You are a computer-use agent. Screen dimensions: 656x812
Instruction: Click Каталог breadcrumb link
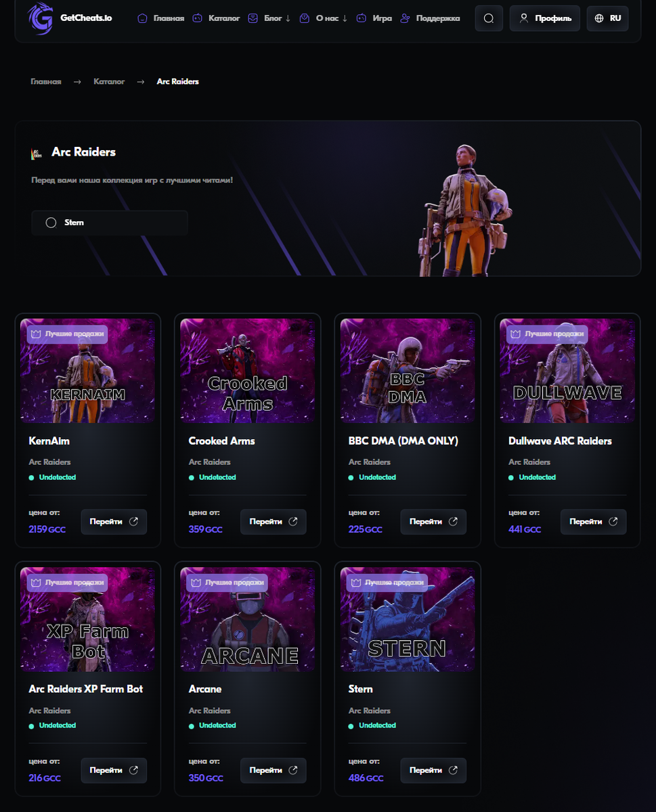109,81
